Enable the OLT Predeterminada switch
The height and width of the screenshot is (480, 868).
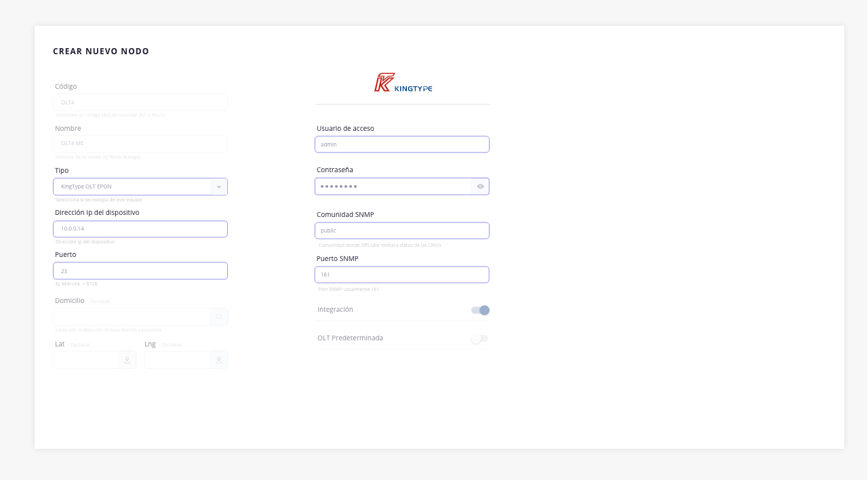480,338
